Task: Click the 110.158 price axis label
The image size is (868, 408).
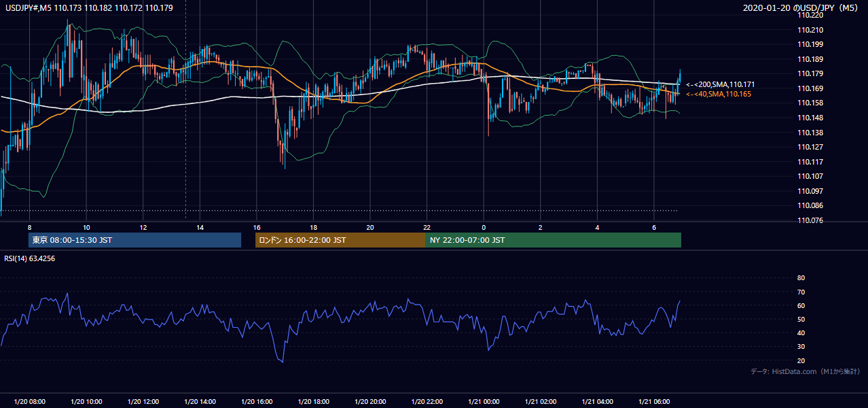Action: point(810,103)
